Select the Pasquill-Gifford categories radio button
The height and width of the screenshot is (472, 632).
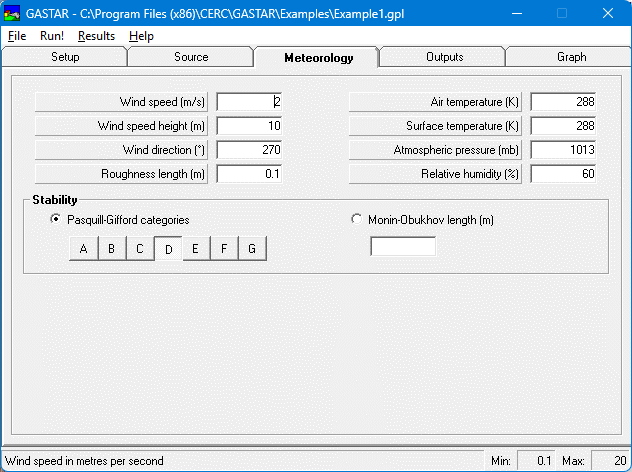coord(56,220)
